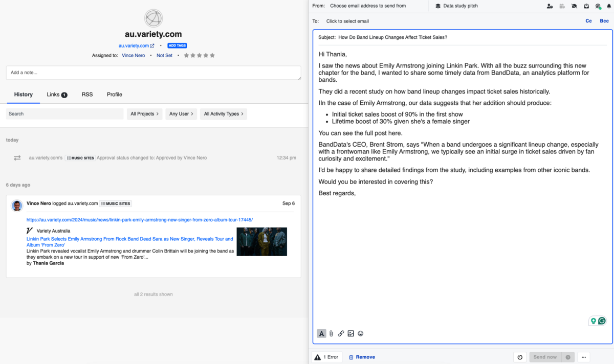Open the Any User filter dropdown
The image size is (614, 364).
click(181, 114)
